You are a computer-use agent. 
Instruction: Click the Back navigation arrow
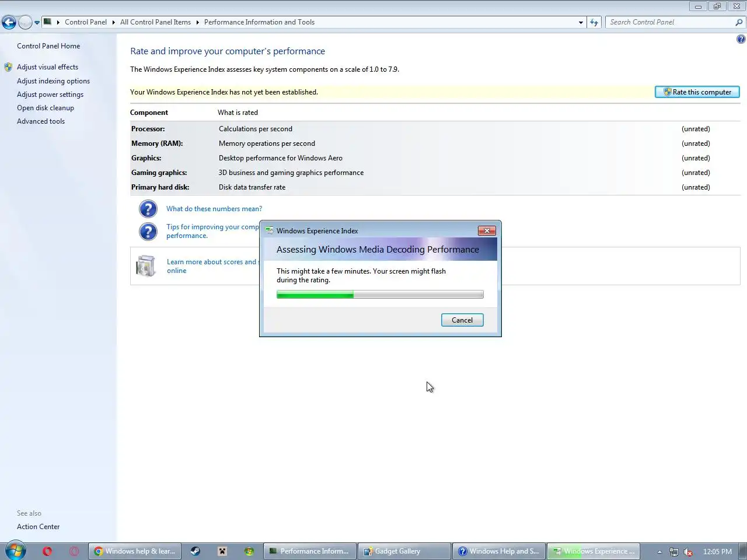9,23
